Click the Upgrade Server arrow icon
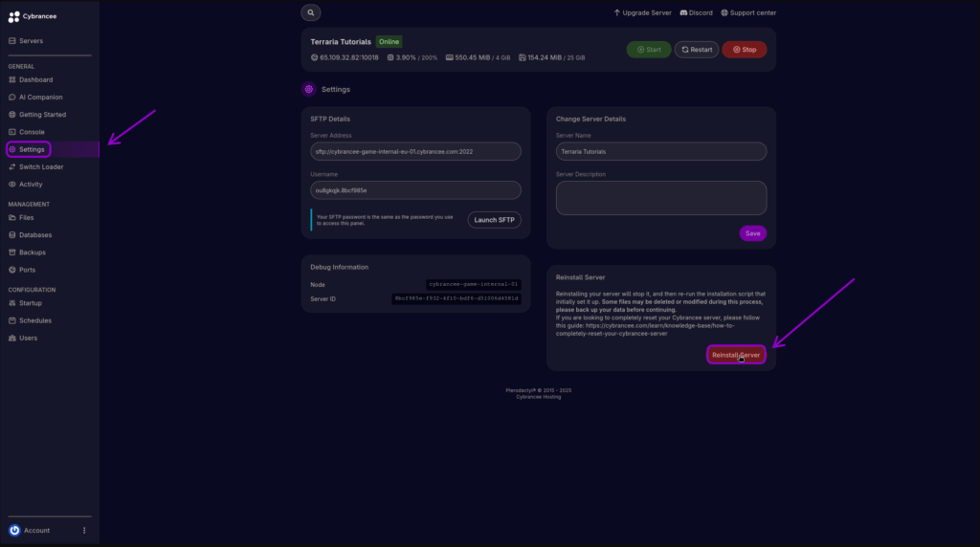 (x=617, y=12)
